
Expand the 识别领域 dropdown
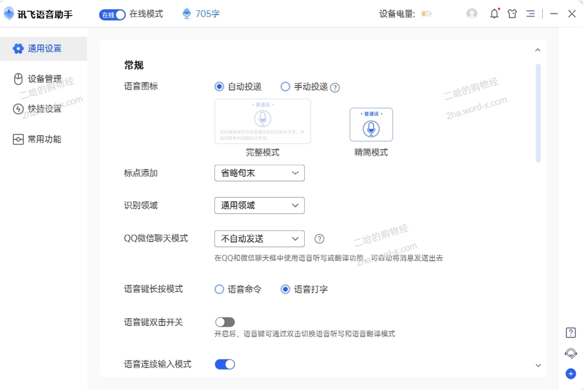(259, 206)
